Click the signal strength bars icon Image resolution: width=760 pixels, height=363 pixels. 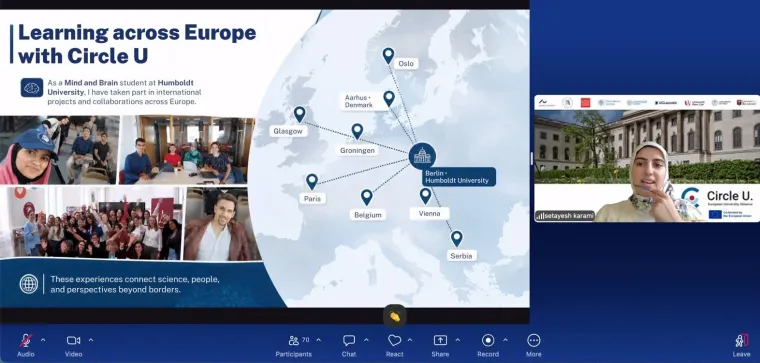click(540, 216)
